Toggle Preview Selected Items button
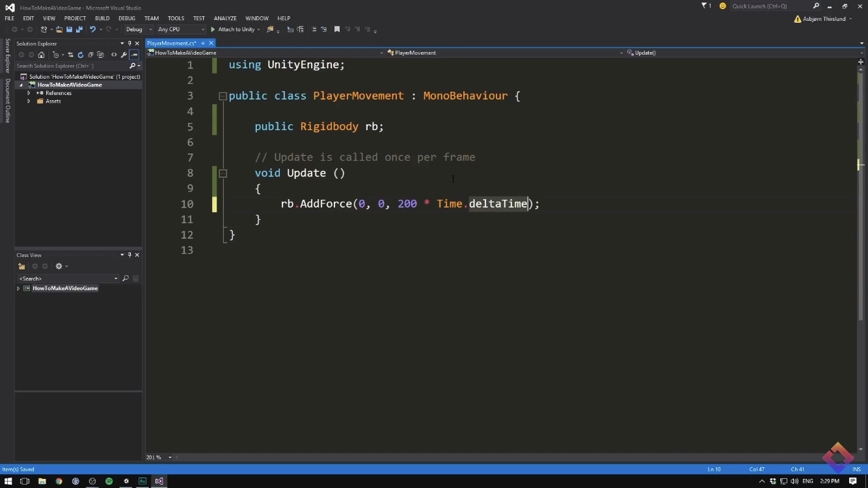The width and height of the screenshot is (868, 488). 133,55
